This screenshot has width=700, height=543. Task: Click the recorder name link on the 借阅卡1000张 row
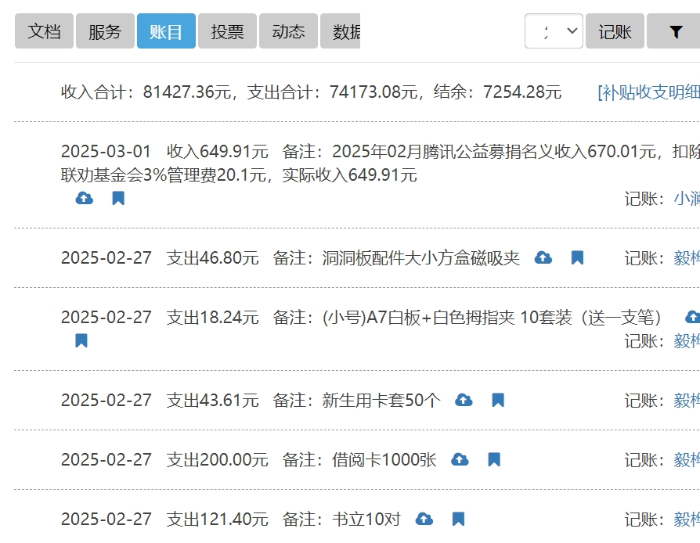686,459
